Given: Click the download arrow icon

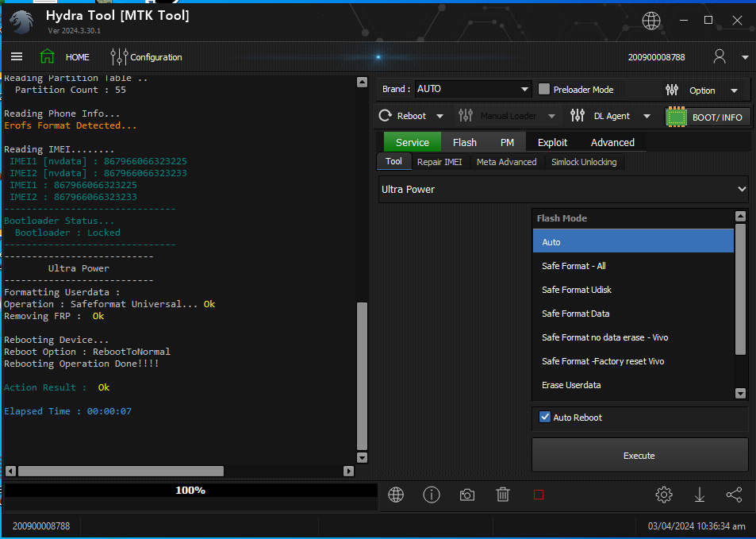Looking at the screenshot, I should [699, 495].
